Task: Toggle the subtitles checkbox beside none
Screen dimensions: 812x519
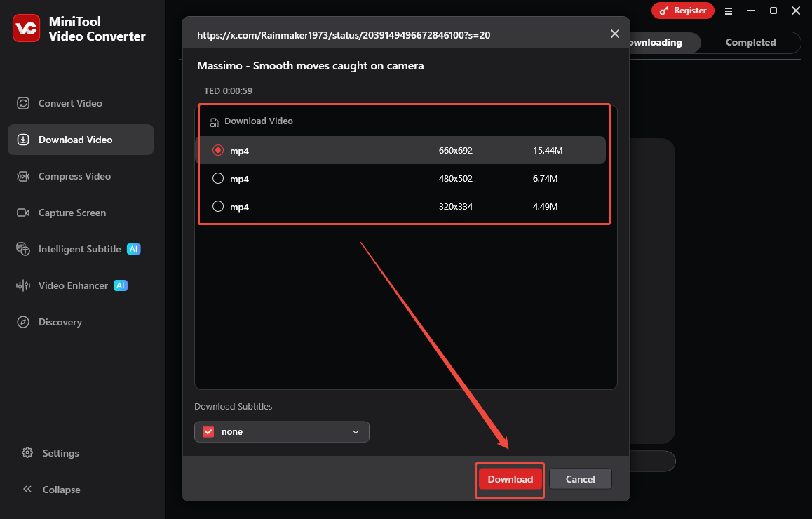Action: tap(208, 431)
